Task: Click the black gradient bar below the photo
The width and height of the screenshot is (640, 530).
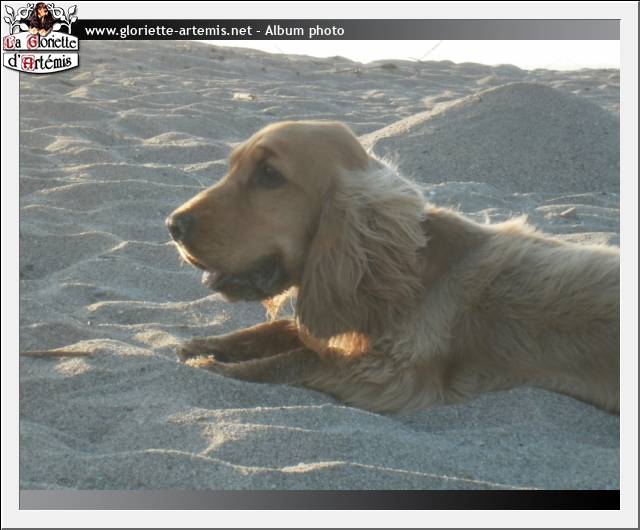Action: pyautogui.click(x=320, y=499)
